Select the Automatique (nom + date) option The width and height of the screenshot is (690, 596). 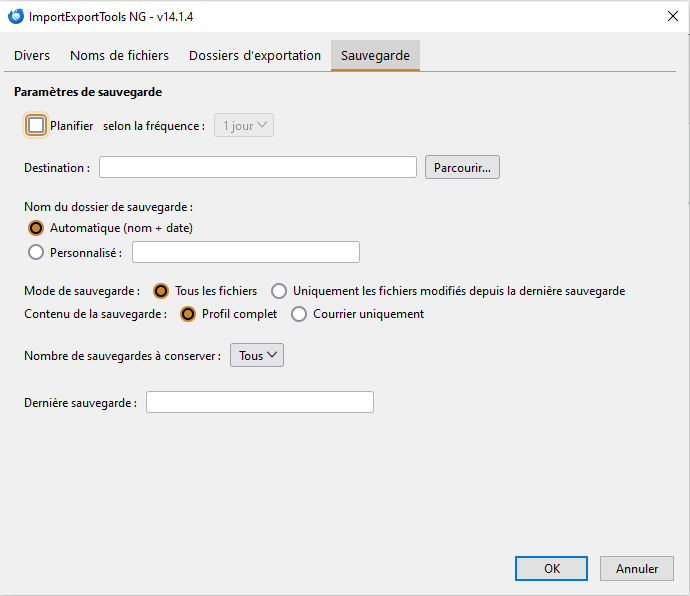point(36,227)
